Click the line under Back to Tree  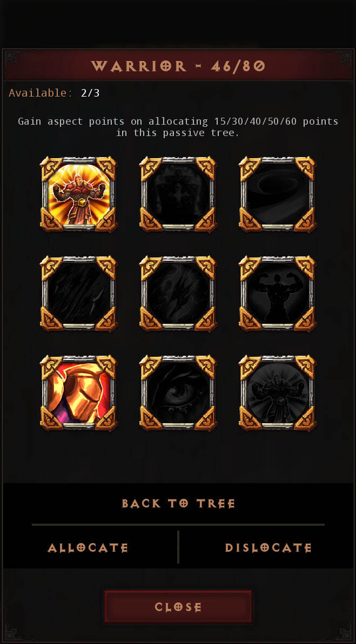[178, 525]
